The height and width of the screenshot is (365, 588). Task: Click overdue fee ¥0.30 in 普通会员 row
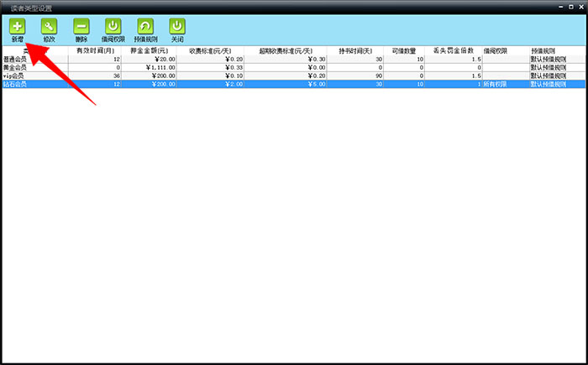[x=286, y=60]
